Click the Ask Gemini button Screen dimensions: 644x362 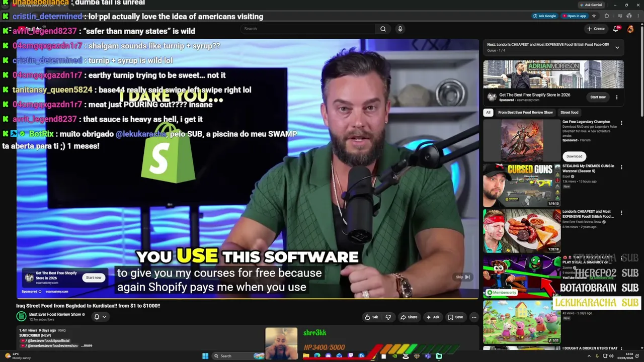(591, 5)
